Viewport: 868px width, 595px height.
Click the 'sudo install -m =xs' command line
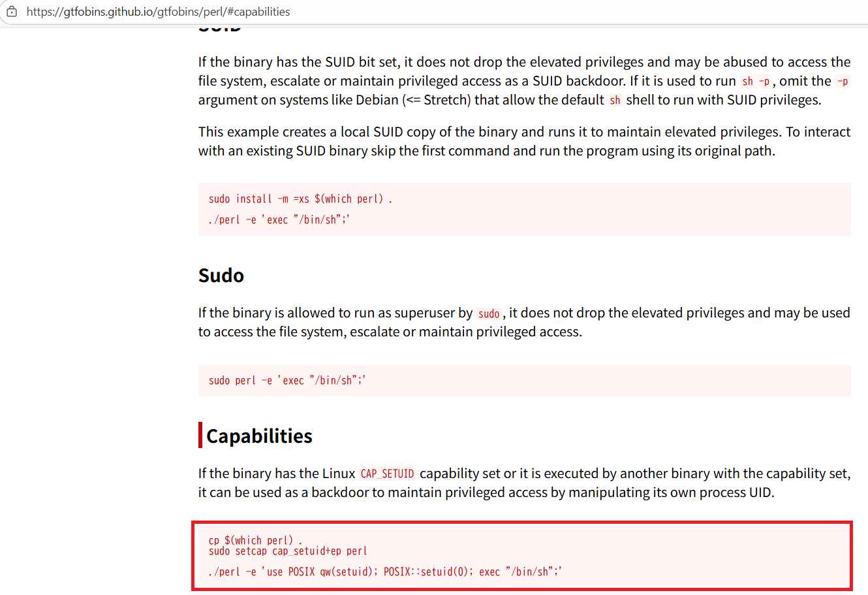tap(300, 199)
